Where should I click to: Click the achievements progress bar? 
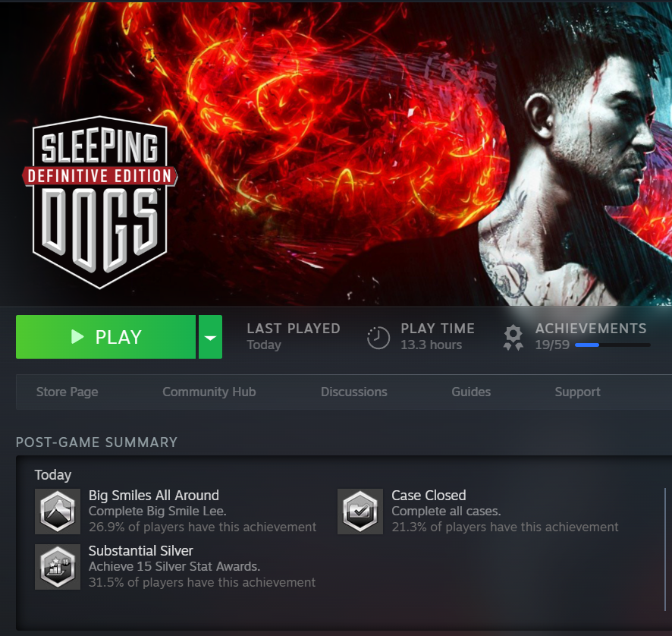[612, 345]
